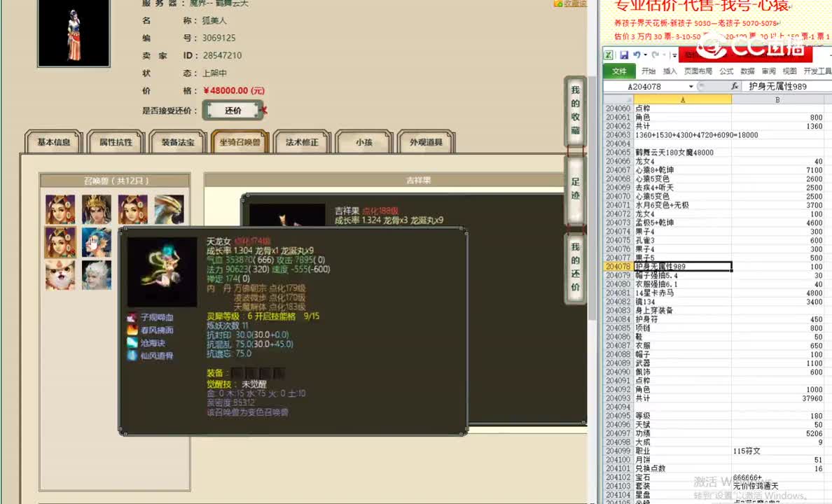The image size is (832, 504).
Task: Save the workbook with the floppy icon
Action: click(x=624, y=55)
